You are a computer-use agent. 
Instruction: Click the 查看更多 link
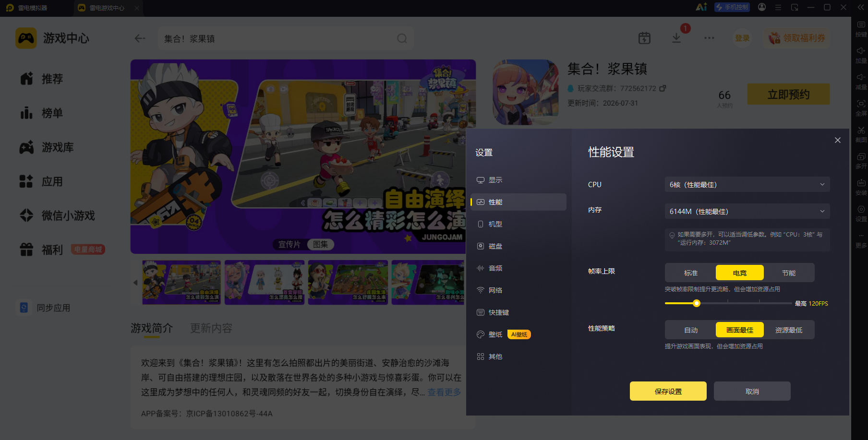pos(444,392)
